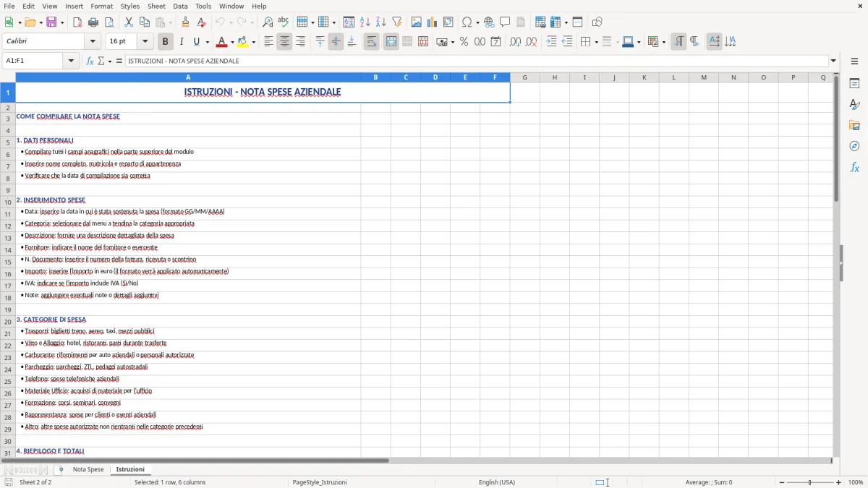
Task: Format the selection as currency
Action: 442,41
